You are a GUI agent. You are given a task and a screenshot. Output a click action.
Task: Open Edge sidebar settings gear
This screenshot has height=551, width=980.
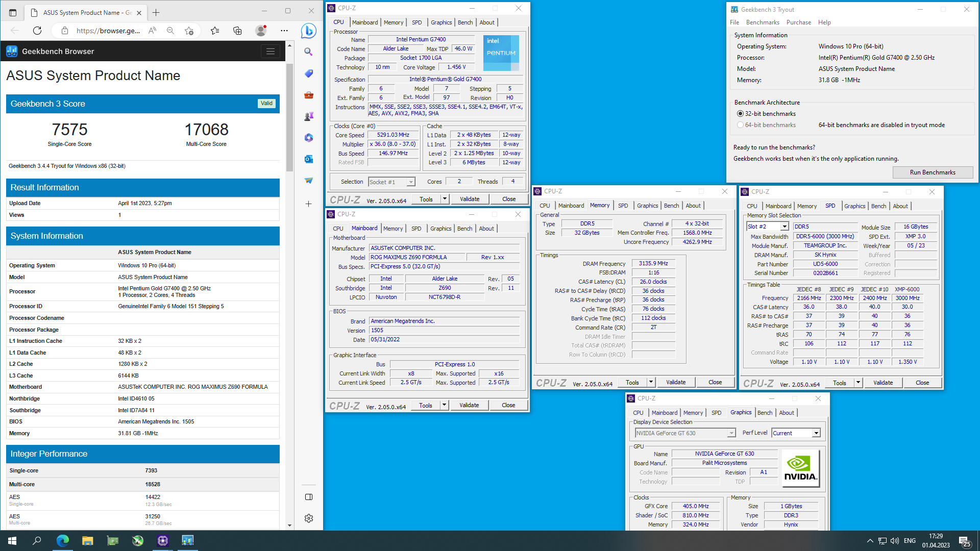[x=309, y=518]
